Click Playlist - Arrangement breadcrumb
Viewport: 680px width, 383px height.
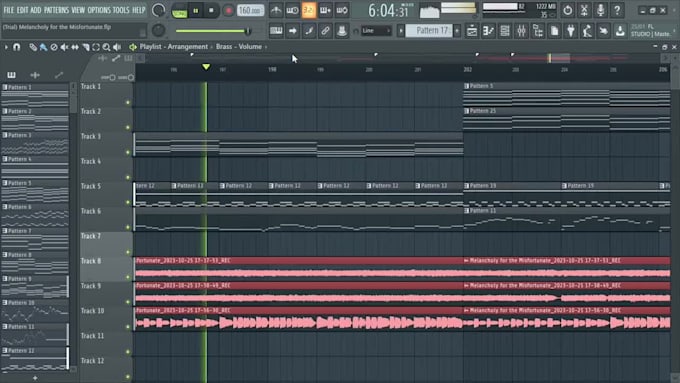click(x=173, y=47)
